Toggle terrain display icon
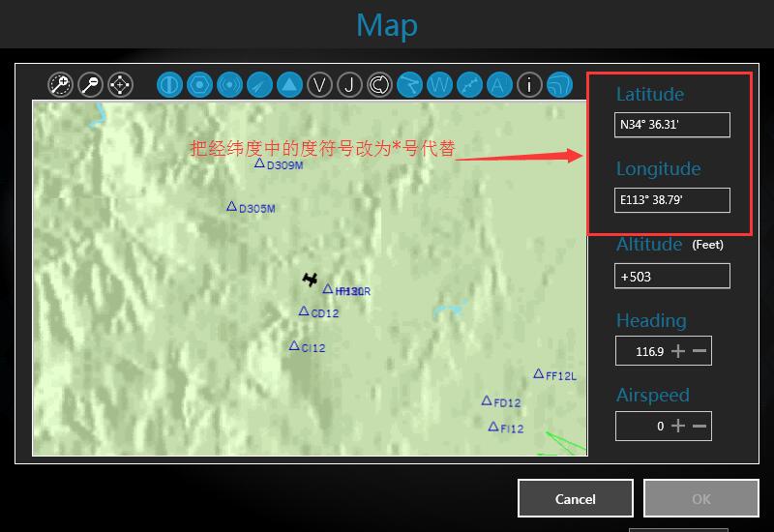This screenshot has height=532, width=774. [560, 85]
